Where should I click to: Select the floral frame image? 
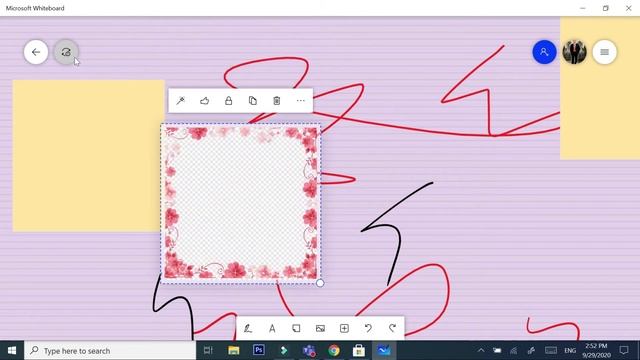click(x=241, y=203)
